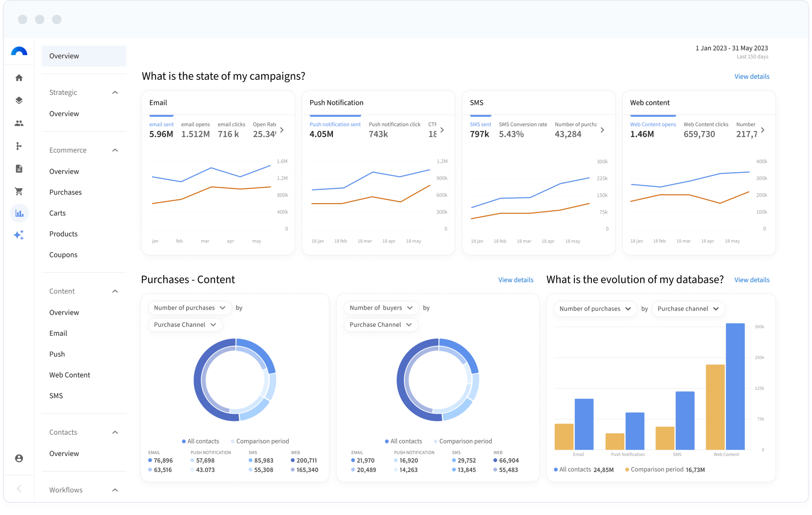The width and height of the screenshot is (812, 515).
Task: Select Purchases in Ecommerce menu
Action: pos(65,192)
